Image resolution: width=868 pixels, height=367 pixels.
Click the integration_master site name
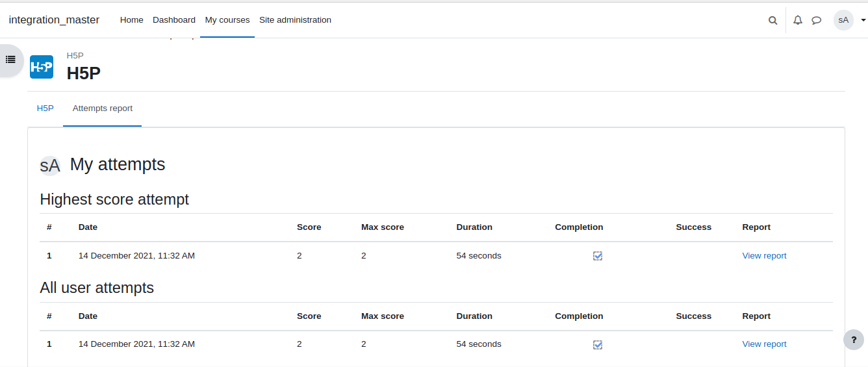point(54,20)
